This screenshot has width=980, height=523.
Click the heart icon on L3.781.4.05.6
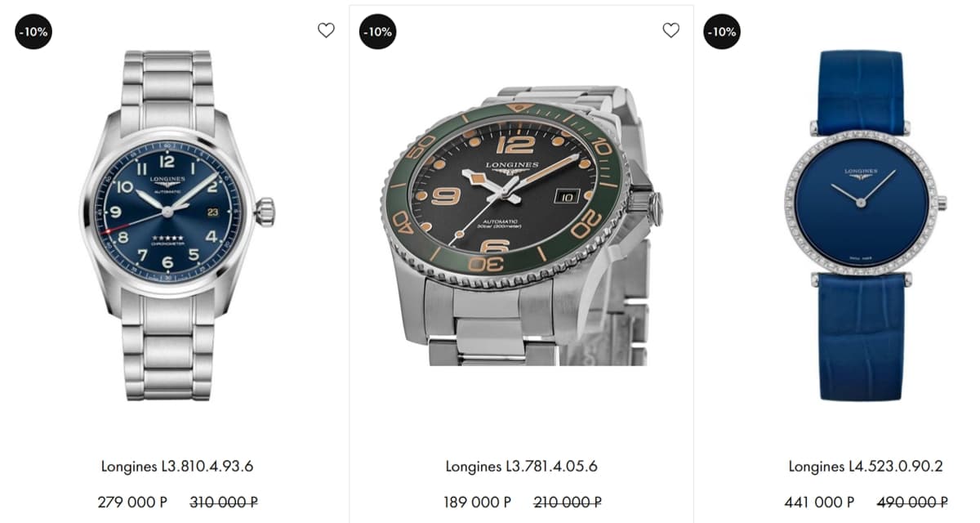(670, 31)
